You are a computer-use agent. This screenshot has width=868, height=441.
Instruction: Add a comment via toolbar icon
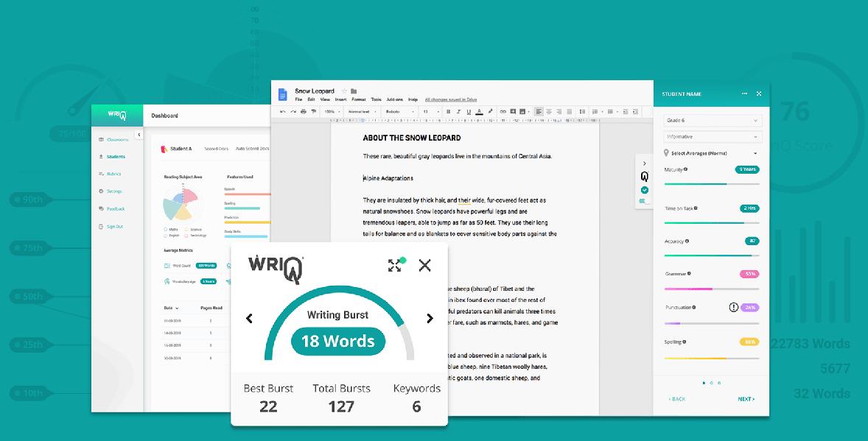[513, 111]
